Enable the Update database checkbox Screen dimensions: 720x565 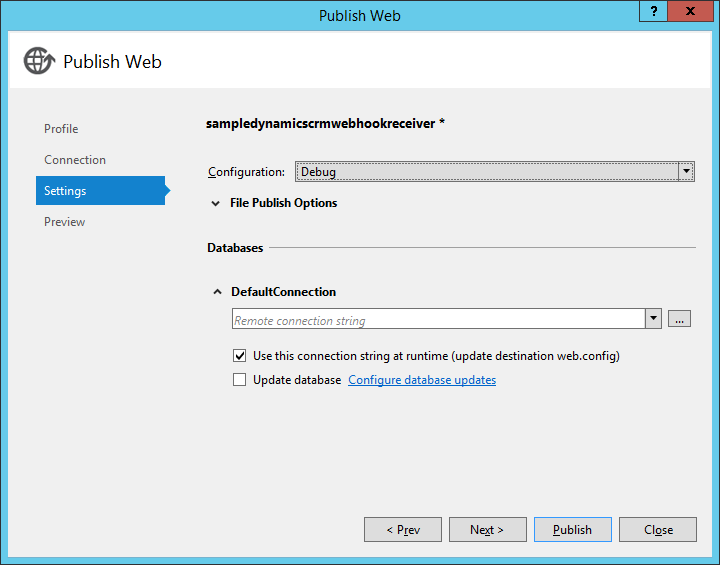[x=239, y=380]
